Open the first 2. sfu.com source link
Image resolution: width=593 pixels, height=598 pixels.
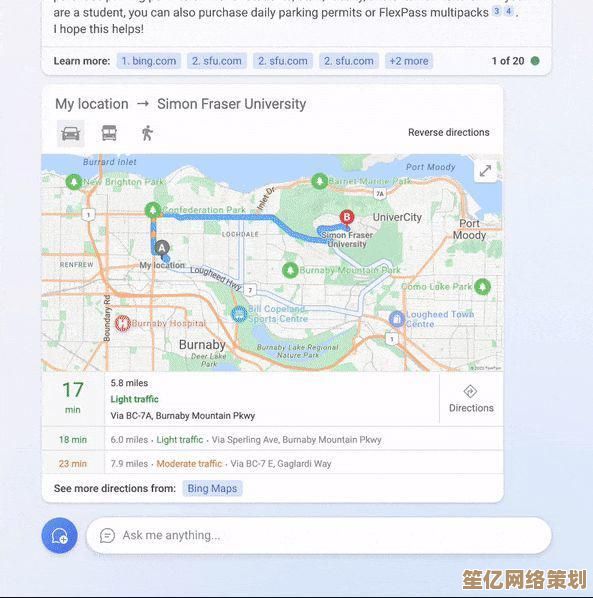click(x=217, y=61)
